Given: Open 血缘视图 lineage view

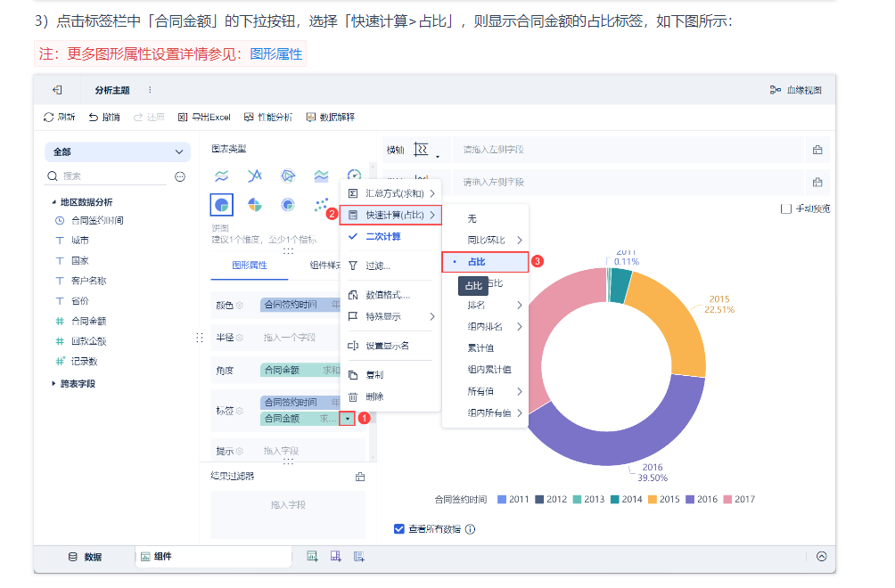Looking at the screenshot, I should [796, 90].
